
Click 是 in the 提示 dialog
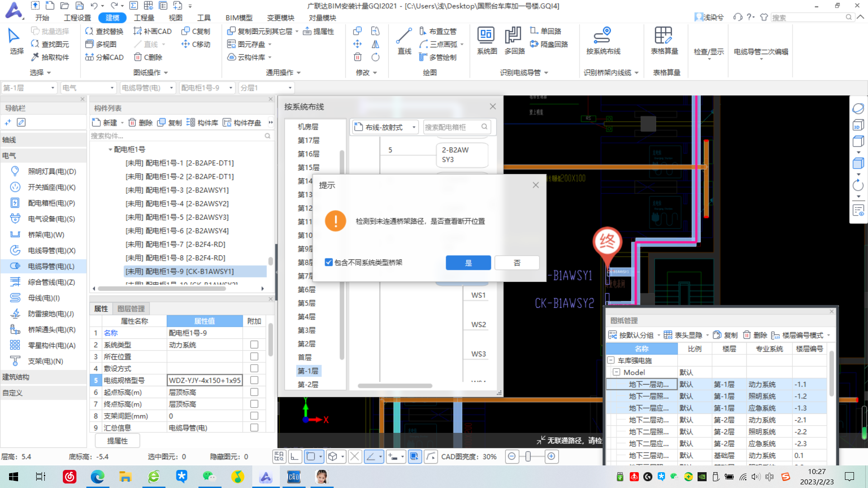tap(468, 263)
